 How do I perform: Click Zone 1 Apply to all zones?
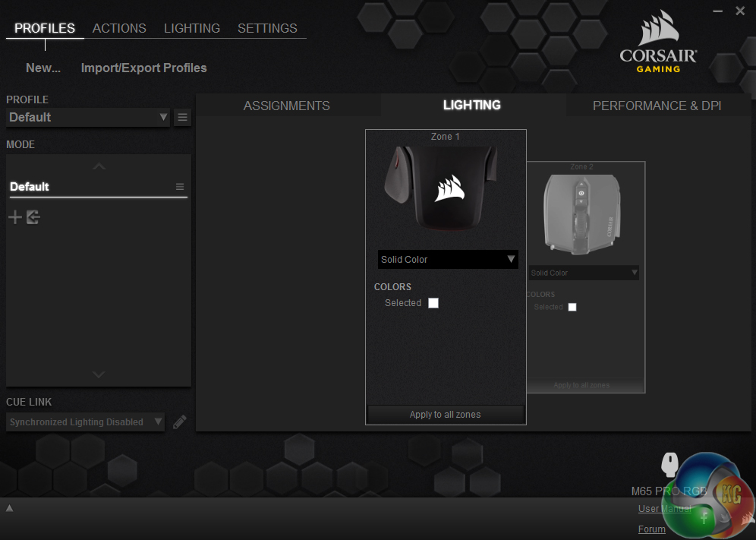446,415
